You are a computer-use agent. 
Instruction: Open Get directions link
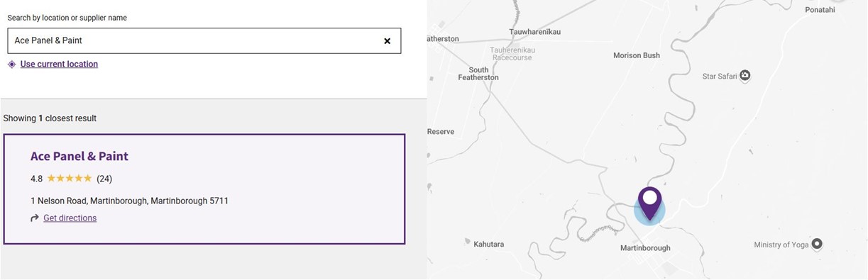70,218
